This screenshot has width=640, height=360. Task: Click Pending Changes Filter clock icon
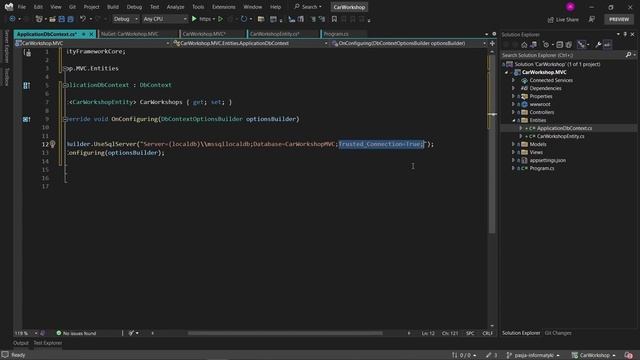click(546, 45)
